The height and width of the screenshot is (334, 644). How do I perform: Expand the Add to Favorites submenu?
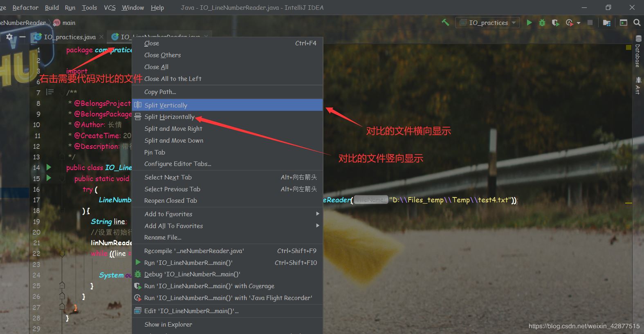coord(317,213)
